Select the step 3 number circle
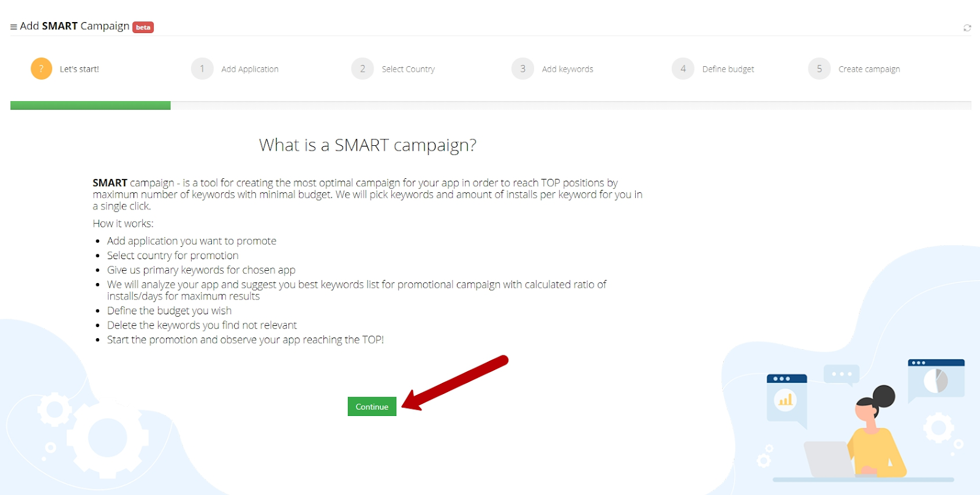 pos(522,69)
